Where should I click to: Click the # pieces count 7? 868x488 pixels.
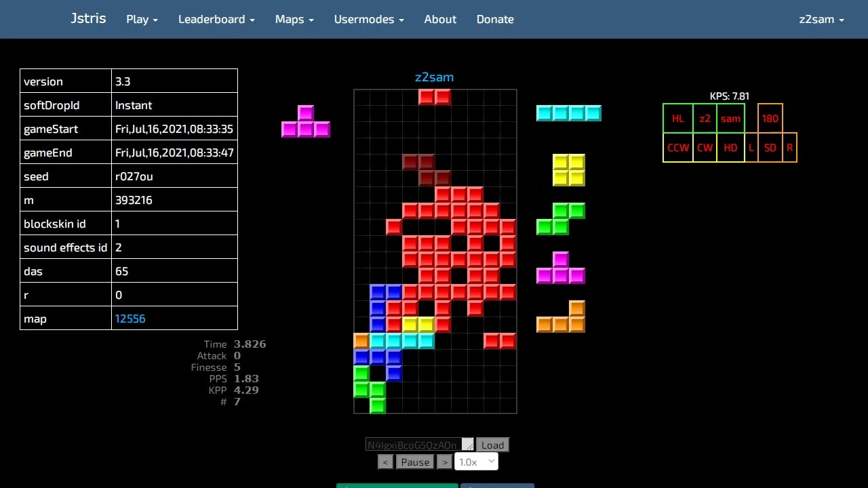(237, 401)
